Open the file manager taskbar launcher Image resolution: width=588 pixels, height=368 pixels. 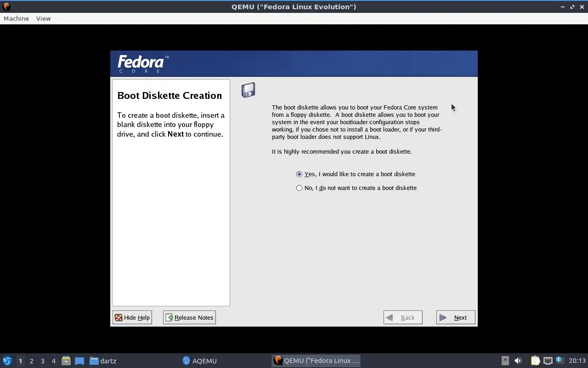pos(66,361)
